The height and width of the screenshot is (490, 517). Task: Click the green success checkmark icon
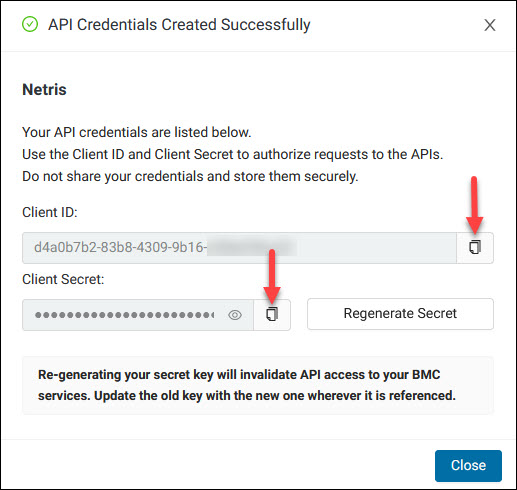[30, 24]
